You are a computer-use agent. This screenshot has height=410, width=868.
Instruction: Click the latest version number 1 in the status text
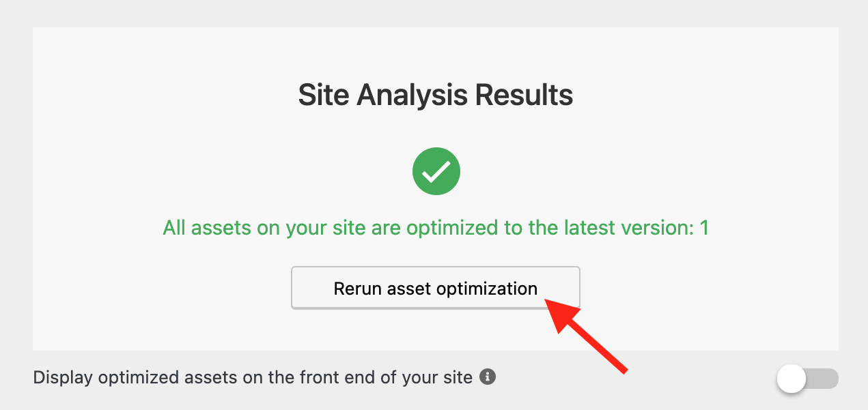704,227
